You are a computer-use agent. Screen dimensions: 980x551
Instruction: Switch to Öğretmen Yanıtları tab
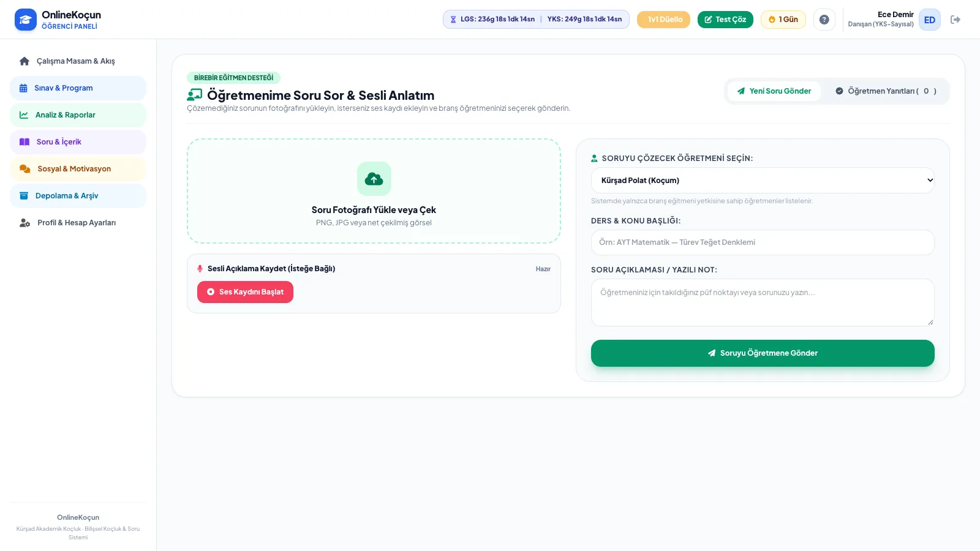click(x=886, y=91)
